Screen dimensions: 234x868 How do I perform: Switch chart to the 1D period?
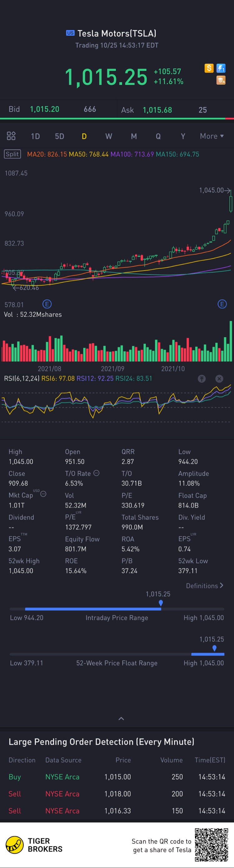coord(35,136)
